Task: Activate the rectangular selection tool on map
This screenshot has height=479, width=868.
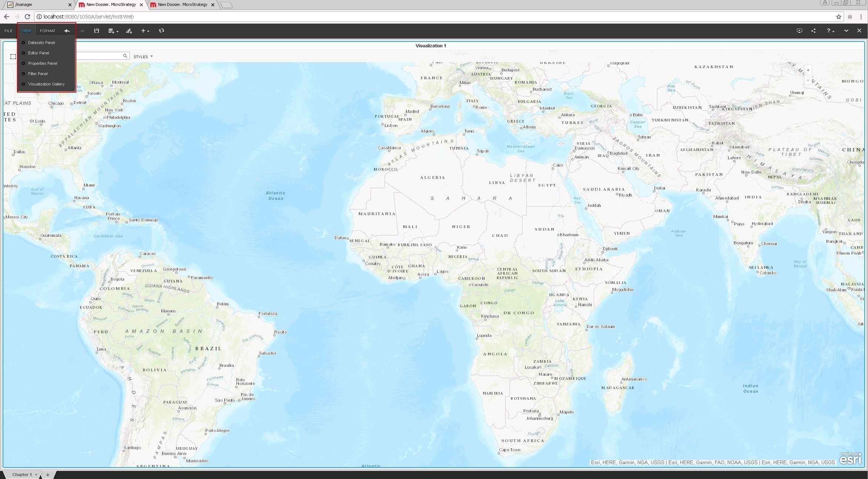Action: coord(13,57)
